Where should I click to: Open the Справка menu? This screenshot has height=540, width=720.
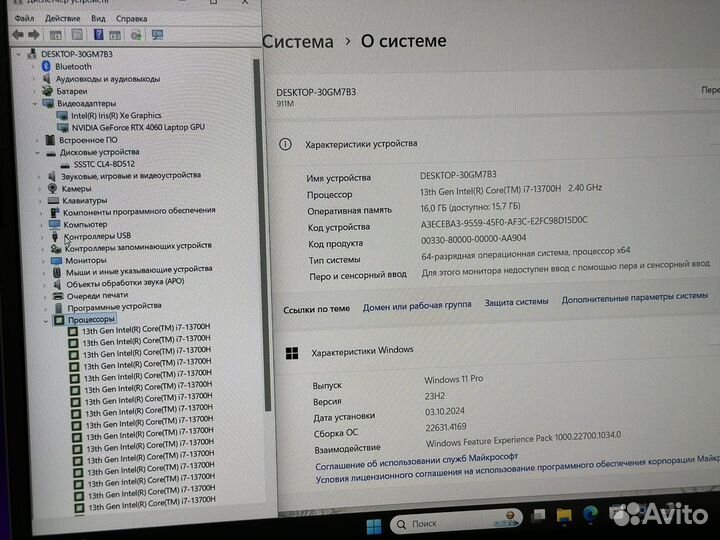131,19
